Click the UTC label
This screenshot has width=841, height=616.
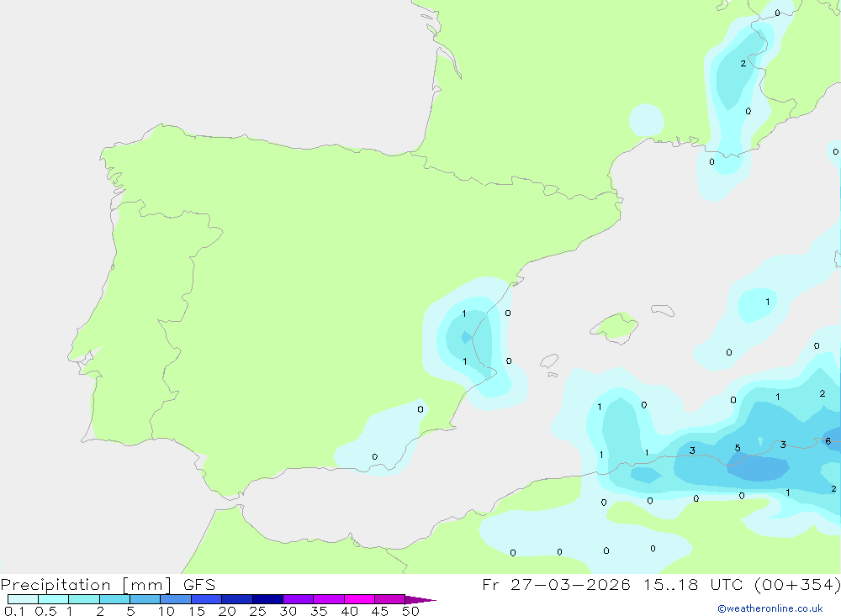pos(727,585)
